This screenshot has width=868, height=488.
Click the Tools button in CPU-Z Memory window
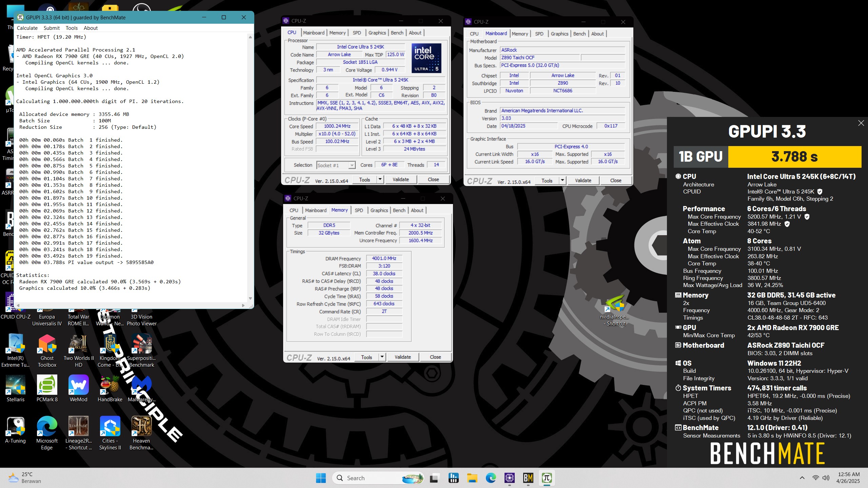[367, 357]
